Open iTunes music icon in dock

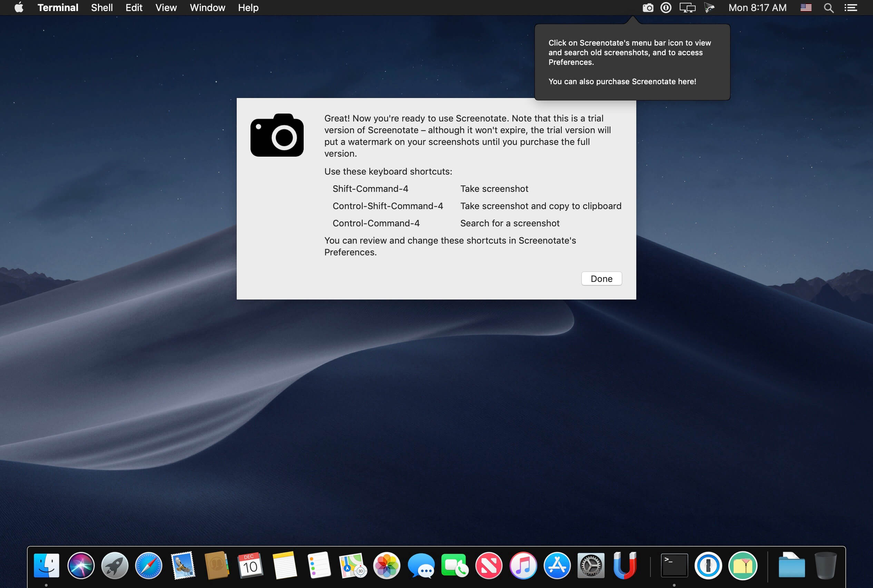tap(523, 565)
